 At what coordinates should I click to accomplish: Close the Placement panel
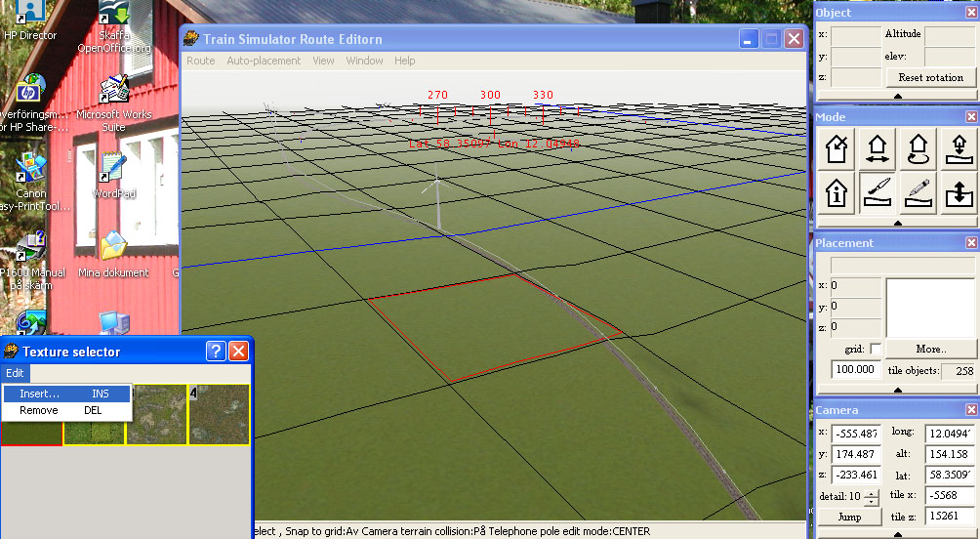(x=971, y=242)
